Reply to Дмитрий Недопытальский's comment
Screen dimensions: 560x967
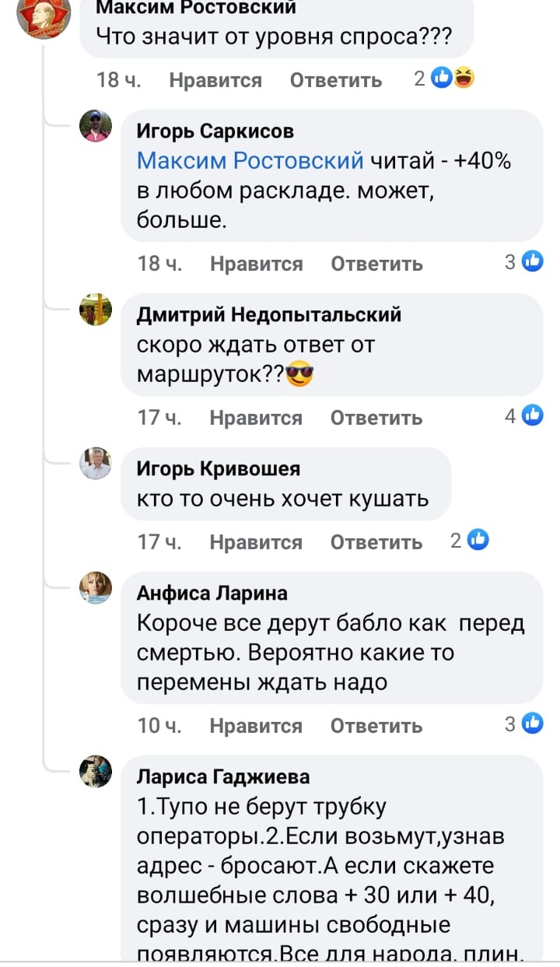[376, 418]
